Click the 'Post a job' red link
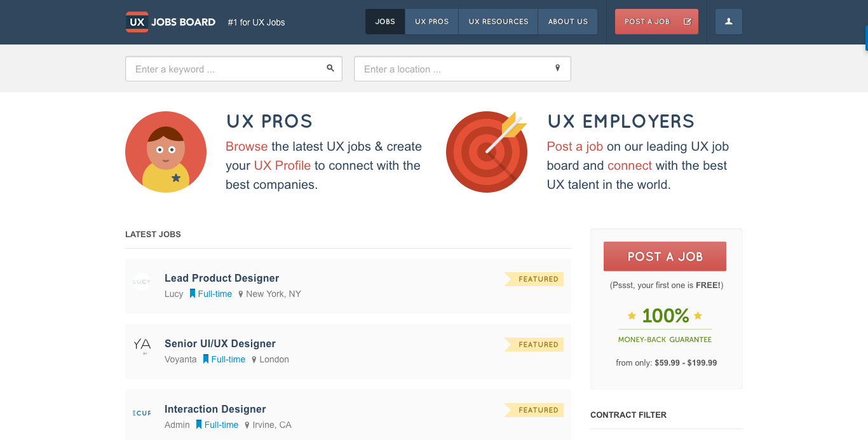868x440 pixels. click(574, 146)
